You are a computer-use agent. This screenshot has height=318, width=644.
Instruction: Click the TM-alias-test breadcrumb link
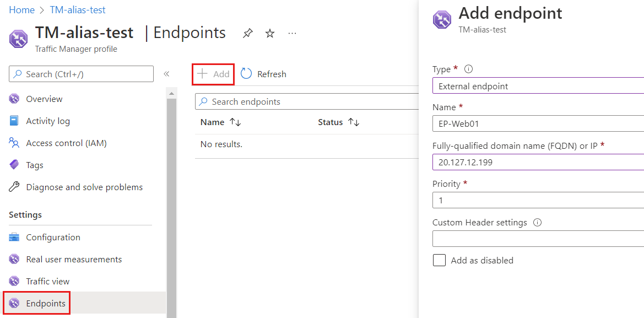tap(78, 10)
